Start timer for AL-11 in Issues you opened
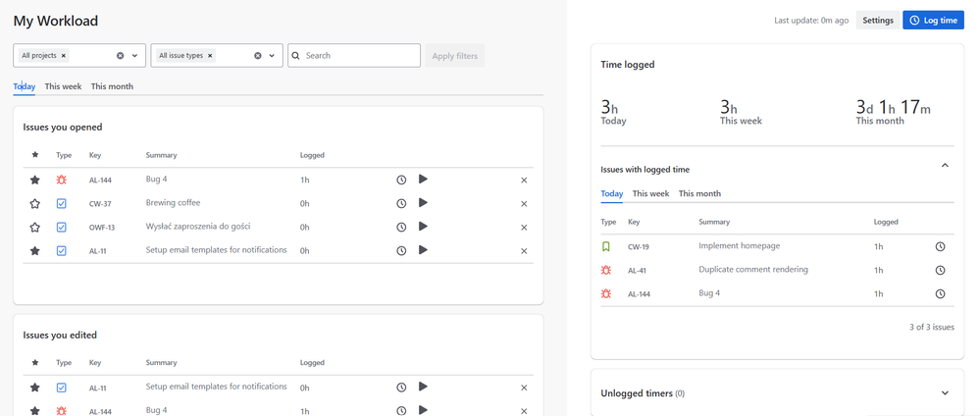980x416 pixels. (423, 249)
